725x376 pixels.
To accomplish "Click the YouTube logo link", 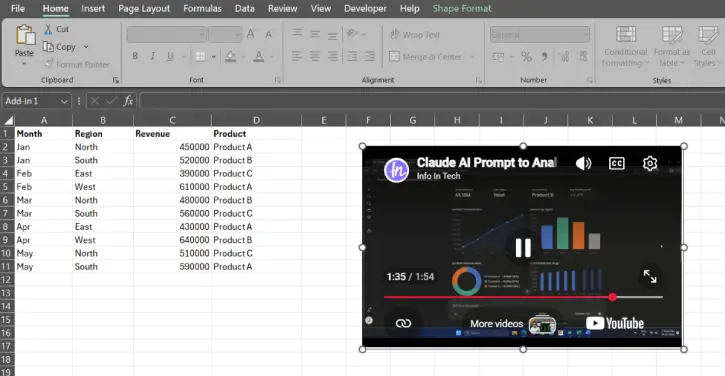I will click(x=614, y=323).
